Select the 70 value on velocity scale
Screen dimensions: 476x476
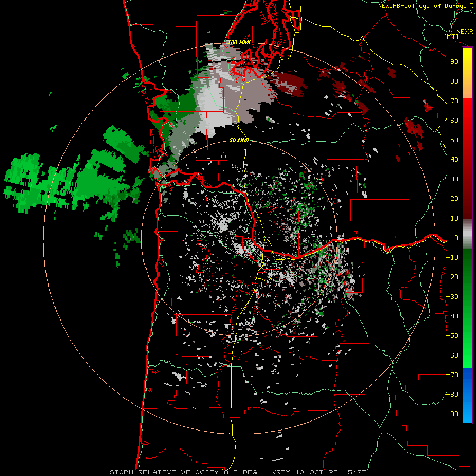tap(454, 101)
